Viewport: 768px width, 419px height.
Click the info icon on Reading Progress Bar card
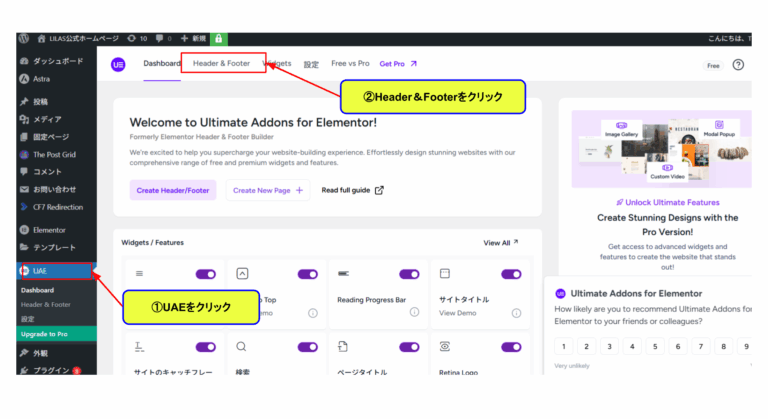pos(414,312)
